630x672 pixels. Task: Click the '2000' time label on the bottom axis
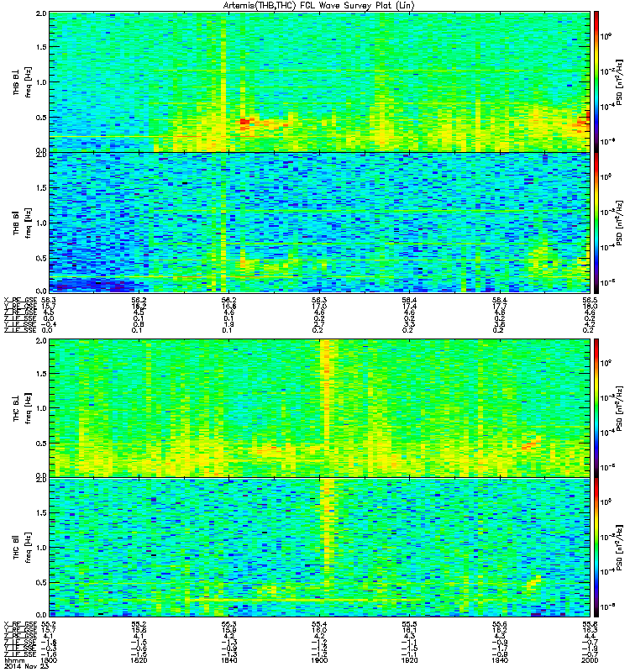(590, 660)
